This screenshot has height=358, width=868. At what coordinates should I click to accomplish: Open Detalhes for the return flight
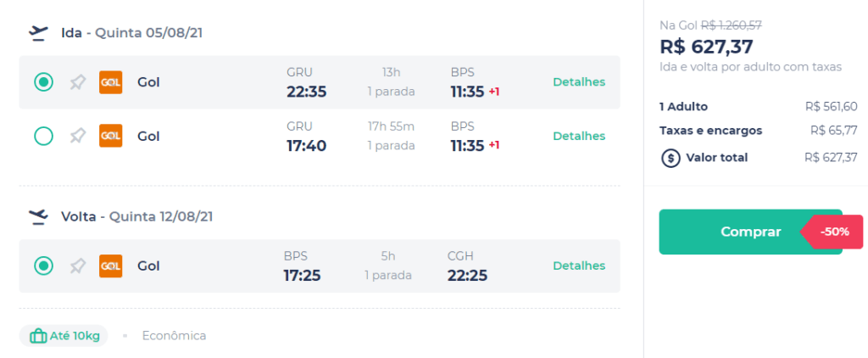(579, 266)
